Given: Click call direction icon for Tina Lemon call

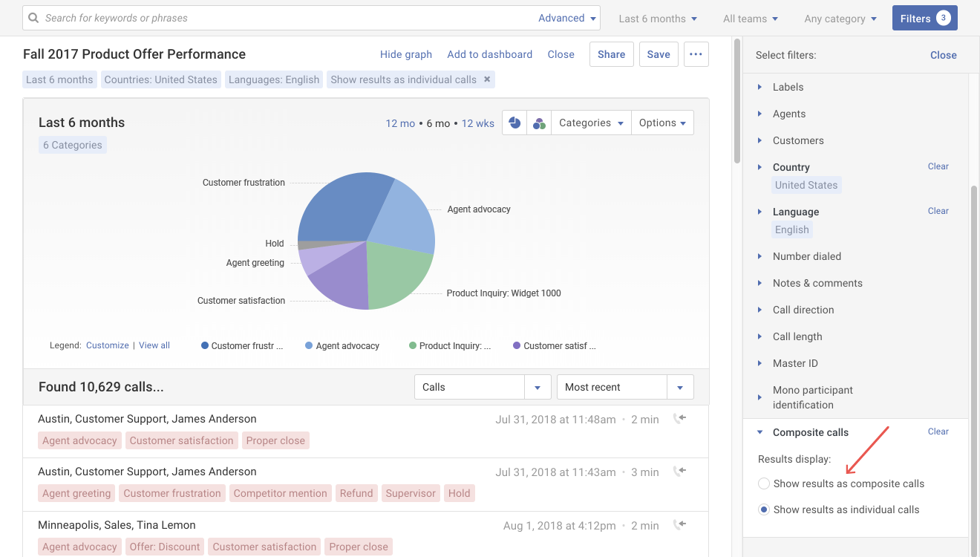Looking at the screenshot, I should coord(679,525).
